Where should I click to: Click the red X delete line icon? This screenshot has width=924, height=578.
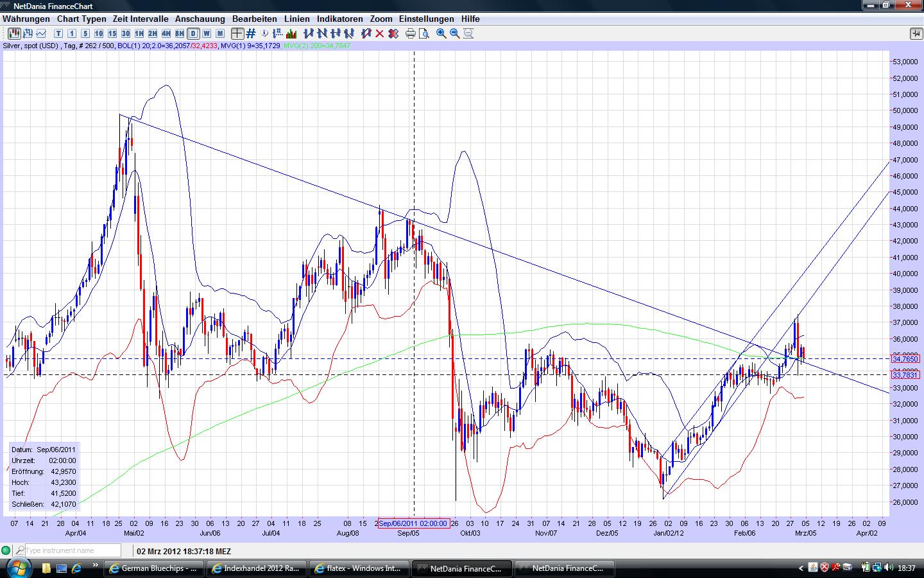380,33
